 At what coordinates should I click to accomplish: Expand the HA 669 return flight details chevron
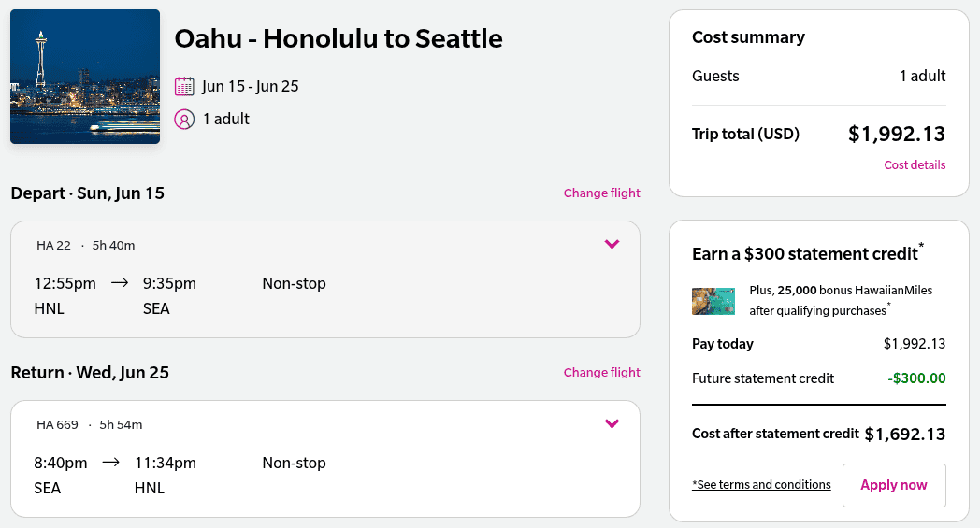(612, 424)
